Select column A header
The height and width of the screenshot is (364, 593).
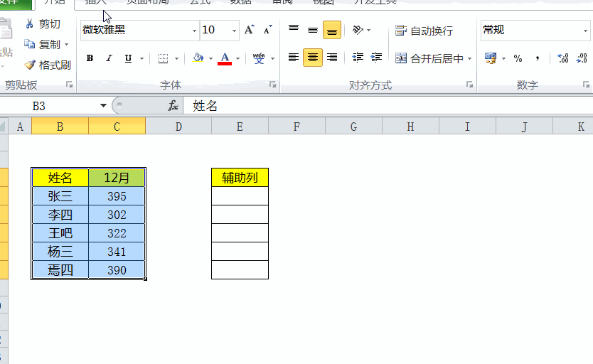pyautogui.click(x=20, y=127)
